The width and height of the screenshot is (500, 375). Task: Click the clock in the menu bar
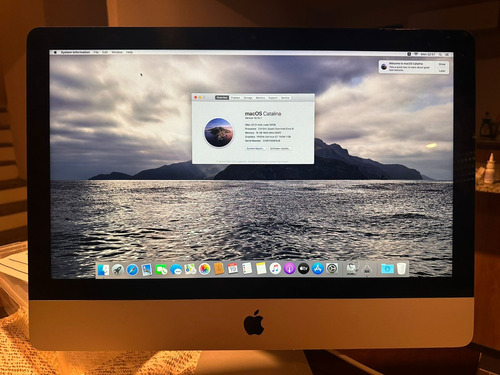click(x=428, y=54)
